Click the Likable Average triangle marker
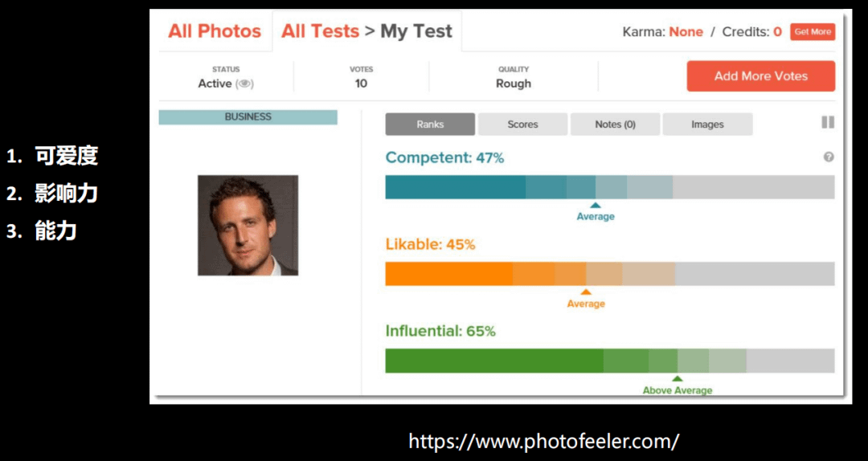868x461 pixels. coord(586,292)
